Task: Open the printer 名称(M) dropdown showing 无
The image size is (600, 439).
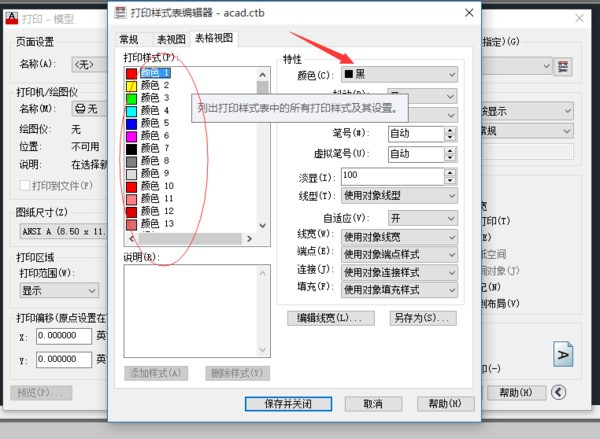Action: (90, 109)
